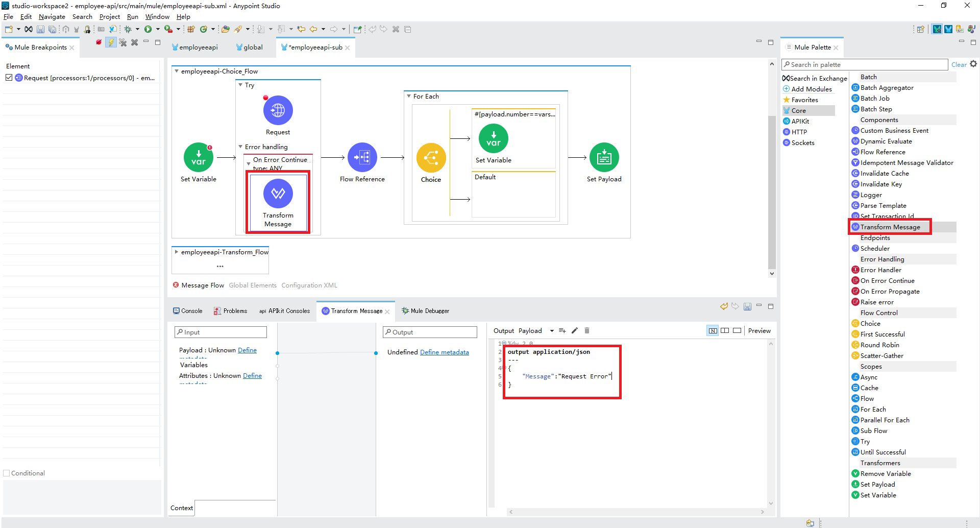Click the add new target icon beside Payload
Image resolution: width=980 pixels, height=528 pixels.
point(562,330)
